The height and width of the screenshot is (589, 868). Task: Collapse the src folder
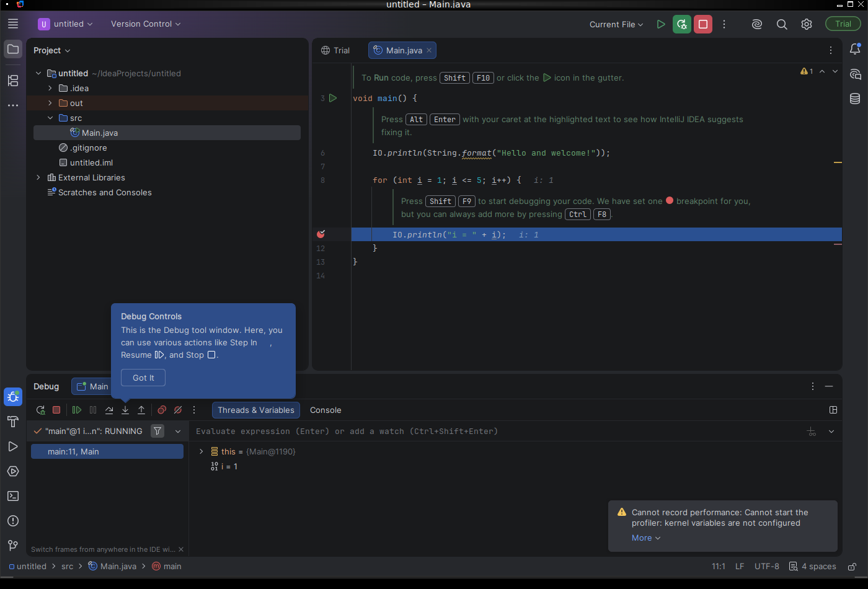[x=50, y=118]
